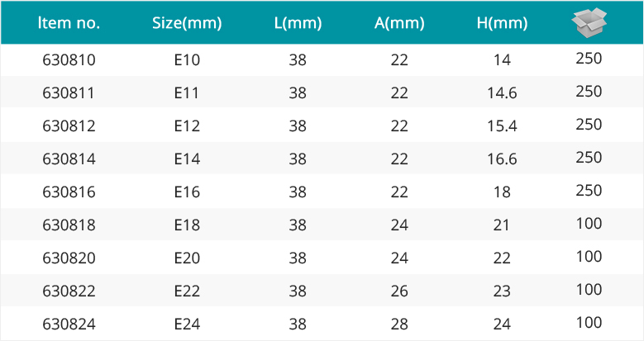Select item number 630816

point(69,192)
